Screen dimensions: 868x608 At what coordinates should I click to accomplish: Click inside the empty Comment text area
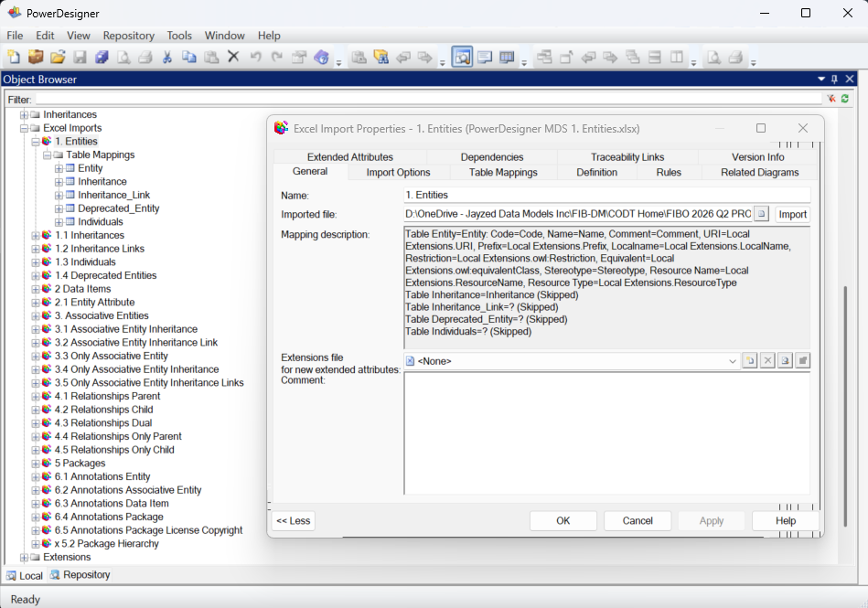point(606,433)
